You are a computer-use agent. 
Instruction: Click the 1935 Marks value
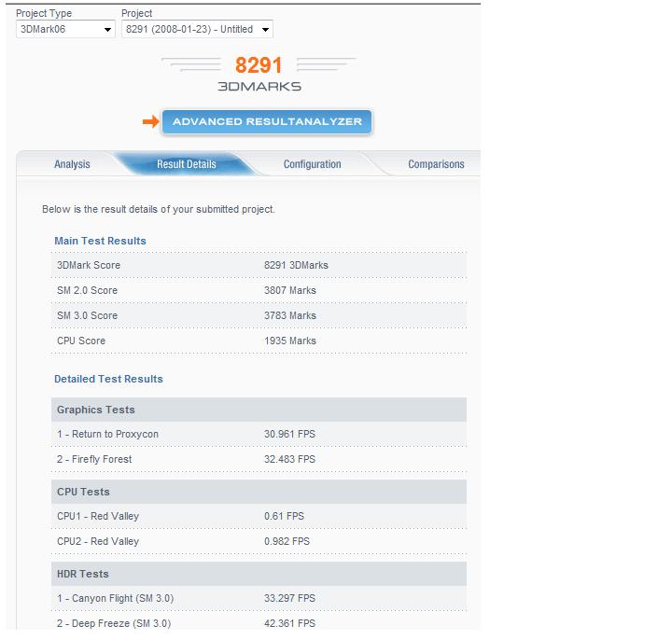click(290, 341)
